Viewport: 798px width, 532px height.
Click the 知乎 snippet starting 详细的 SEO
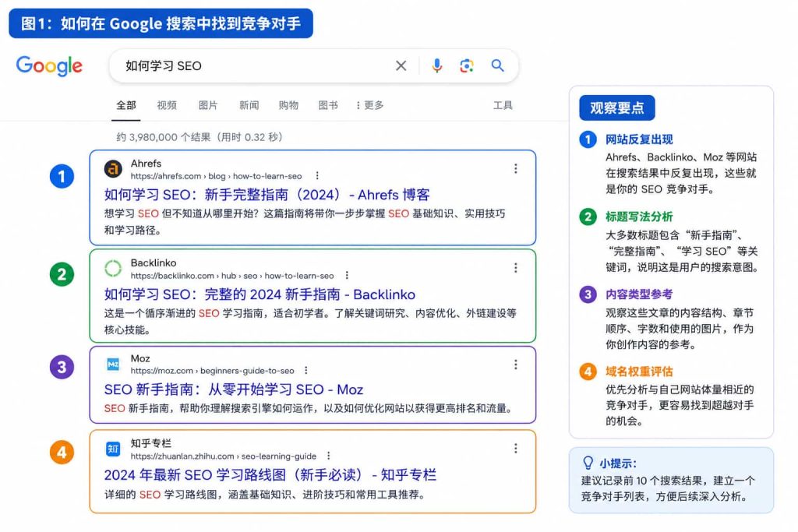click(x=265, y=495)
